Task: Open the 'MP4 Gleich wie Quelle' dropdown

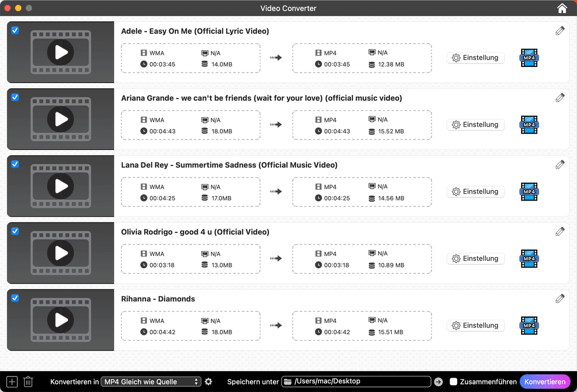Action: click(x=151, y=381)
